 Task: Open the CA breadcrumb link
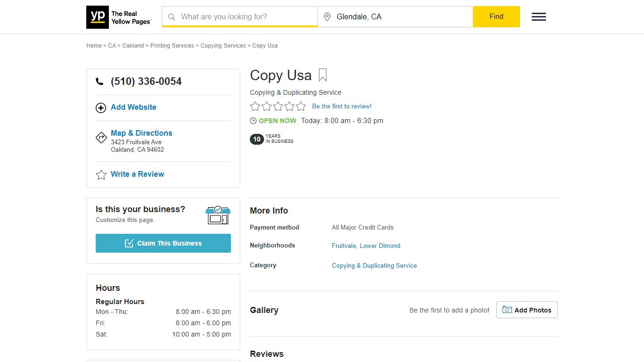(x=112, y=46)
